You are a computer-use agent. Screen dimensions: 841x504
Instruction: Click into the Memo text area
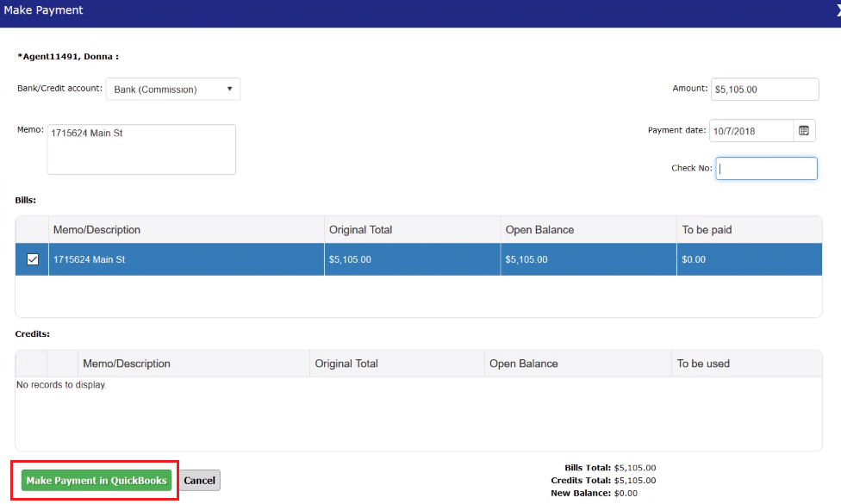[141, 150]
